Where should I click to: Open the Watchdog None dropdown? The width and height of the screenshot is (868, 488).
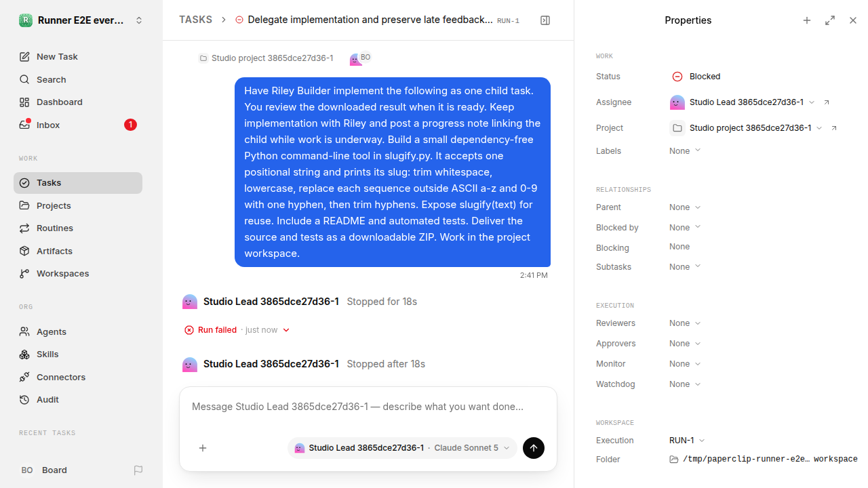point(685,384)
